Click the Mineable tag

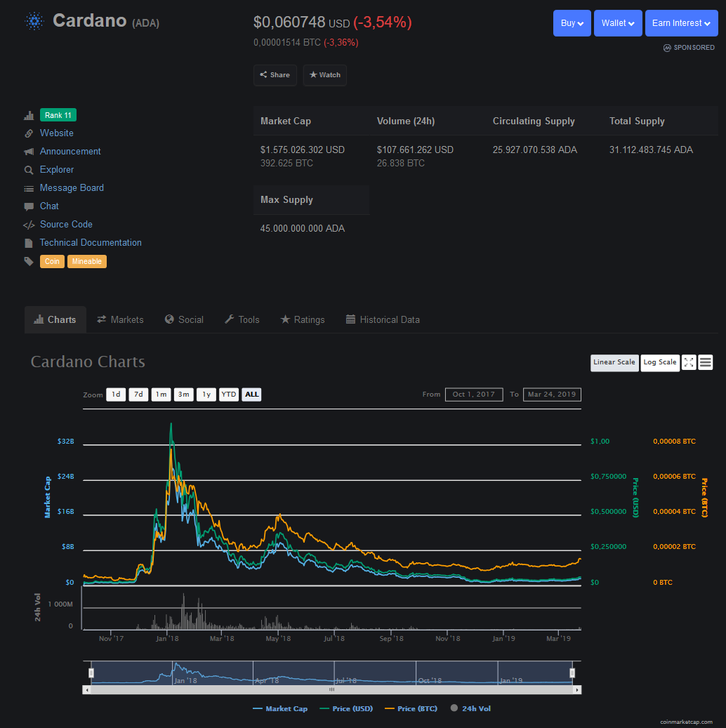pos(87,261)
